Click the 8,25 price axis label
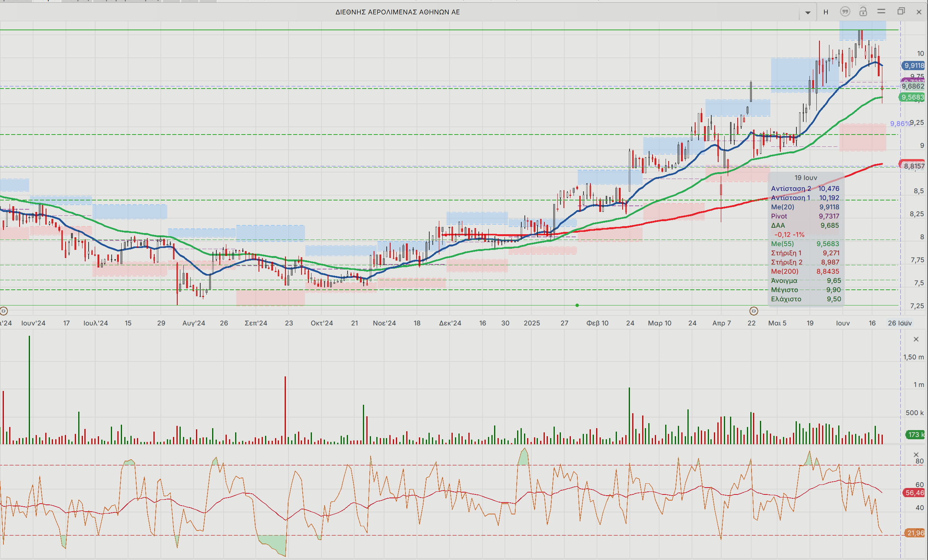Image resolution: width=928 pixels, height=560 pixels. tap(917, 214)
